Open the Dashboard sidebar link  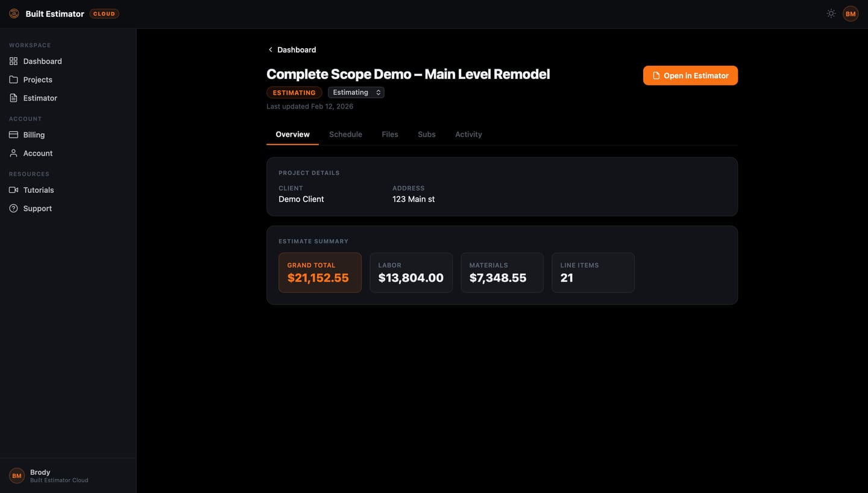click(68, 61)
